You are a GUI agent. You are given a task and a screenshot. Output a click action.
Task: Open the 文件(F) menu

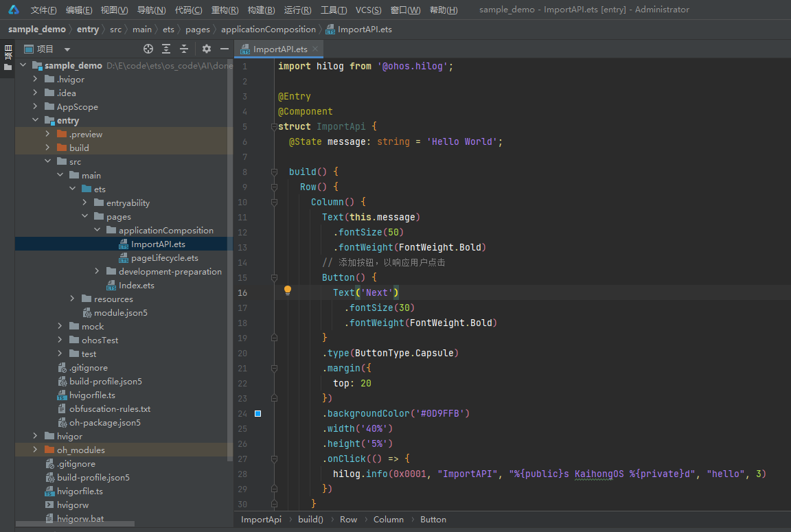point(43,10)
